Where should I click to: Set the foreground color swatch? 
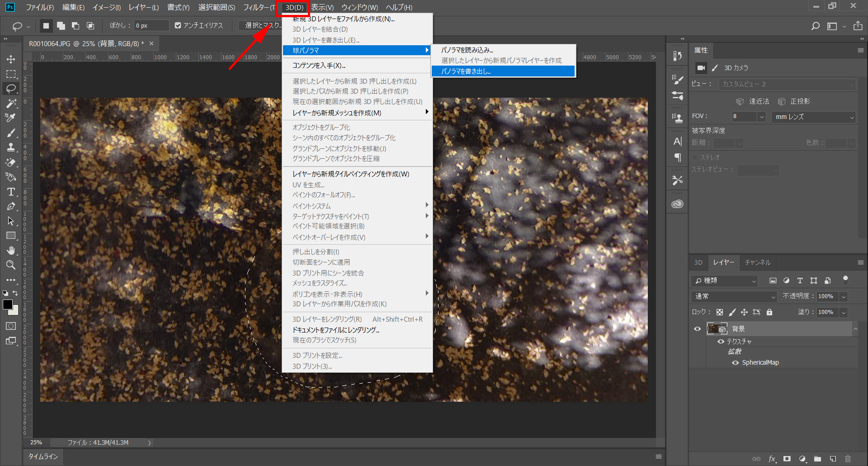(8, 305)
